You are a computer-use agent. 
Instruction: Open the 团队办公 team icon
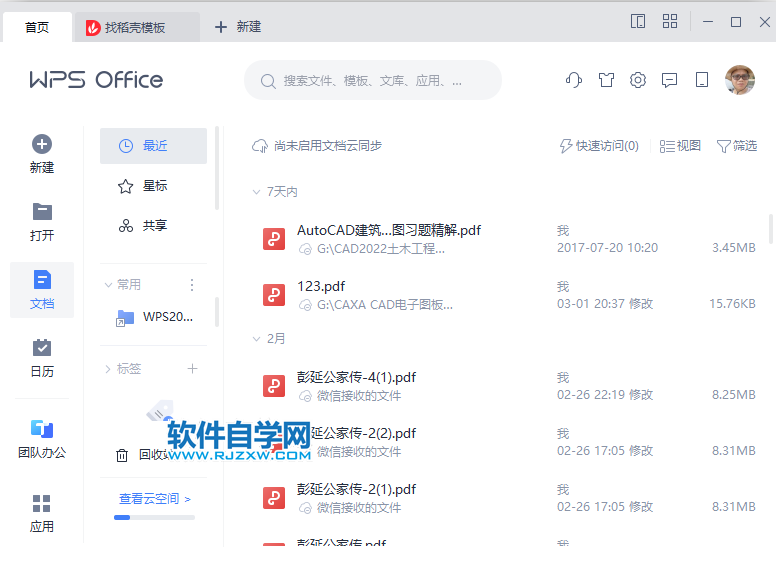[42, 429]
